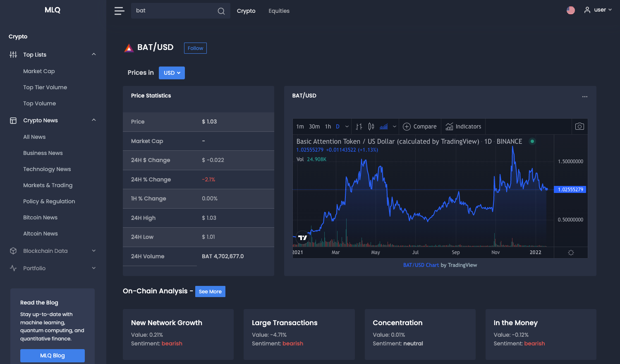Open the Concentration card
This screenshot has width=620, height=364.
(x=420, y=334)
